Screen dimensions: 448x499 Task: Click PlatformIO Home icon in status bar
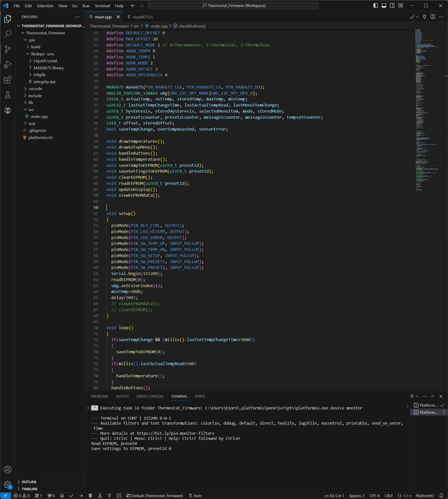click(x=62, y=495)
